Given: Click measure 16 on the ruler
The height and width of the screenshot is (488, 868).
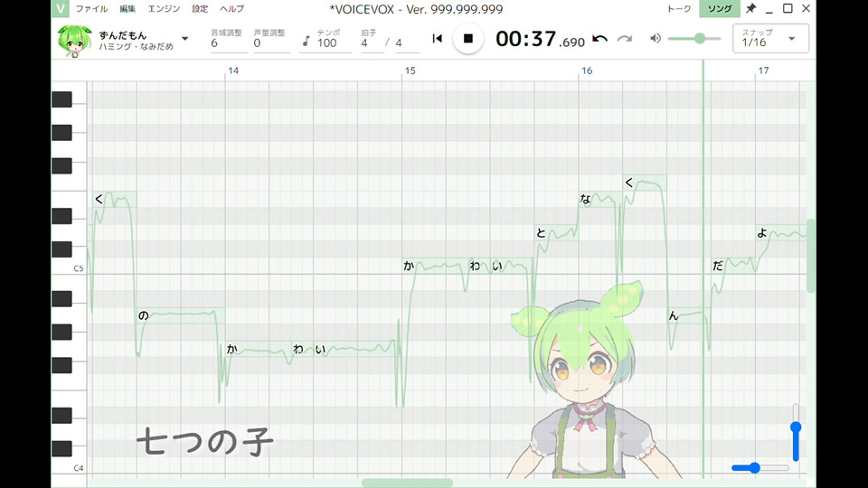Looking at the screenshot, I should coord(587,70).
